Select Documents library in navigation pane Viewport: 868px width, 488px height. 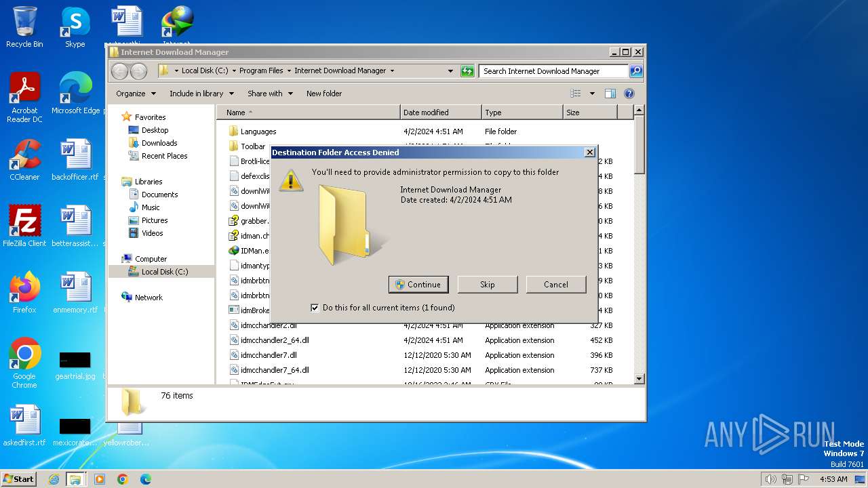click(159, 195)
